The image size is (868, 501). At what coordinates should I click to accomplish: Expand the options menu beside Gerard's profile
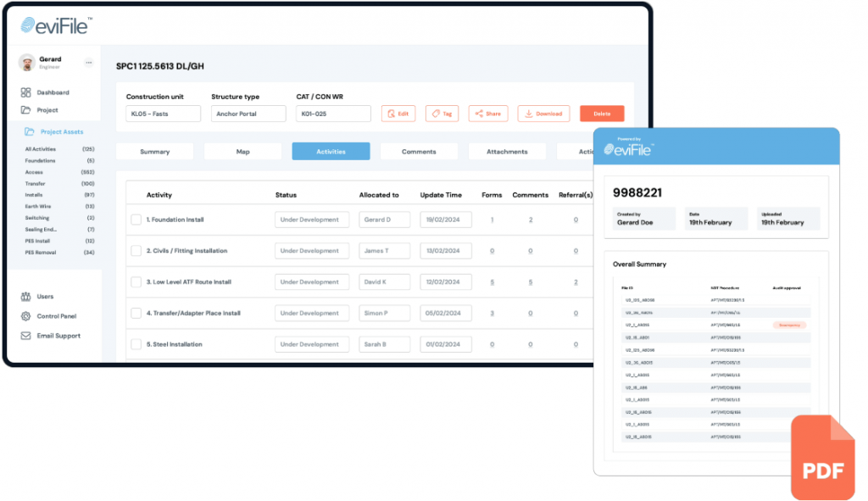tap(88, 63)
